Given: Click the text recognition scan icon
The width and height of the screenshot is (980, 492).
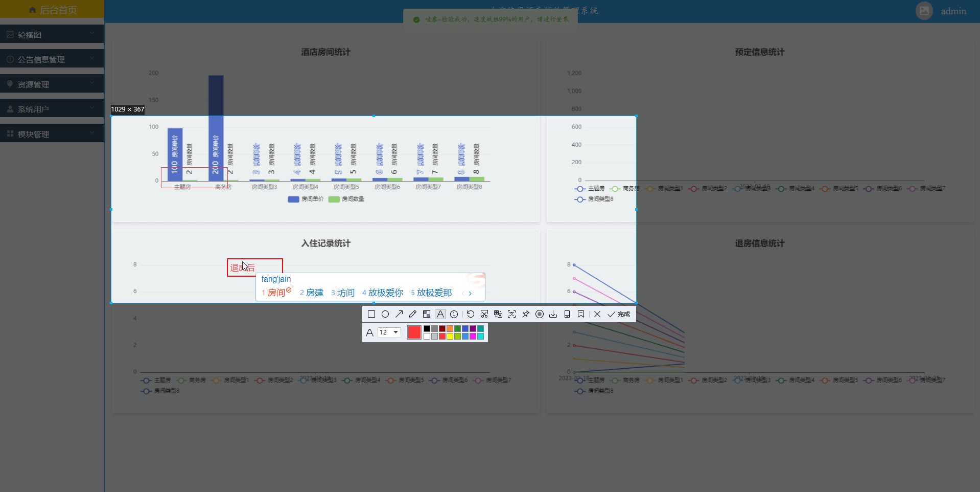Looking at the screenshot, I should coord(511,314).
